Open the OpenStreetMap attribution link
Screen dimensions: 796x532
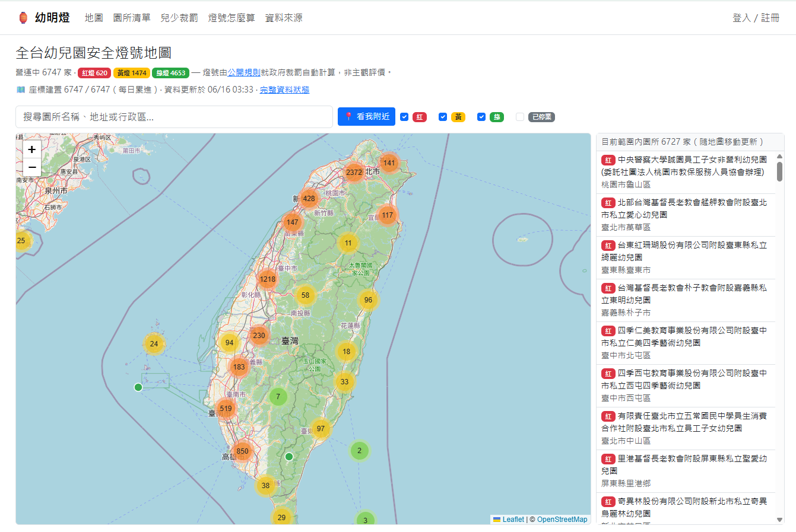click(562, 520)
